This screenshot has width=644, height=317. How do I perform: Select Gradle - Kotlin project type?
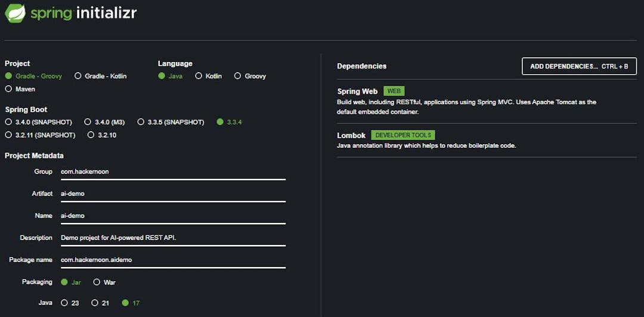pyautogui.click(x=78, y=76)
